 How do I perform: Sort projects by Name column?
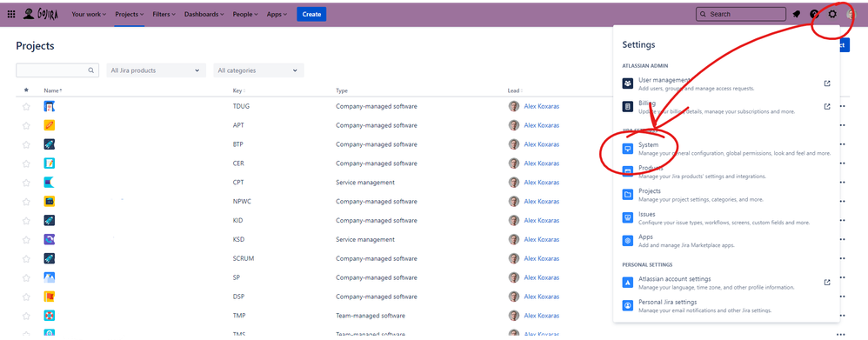(52, 90)
